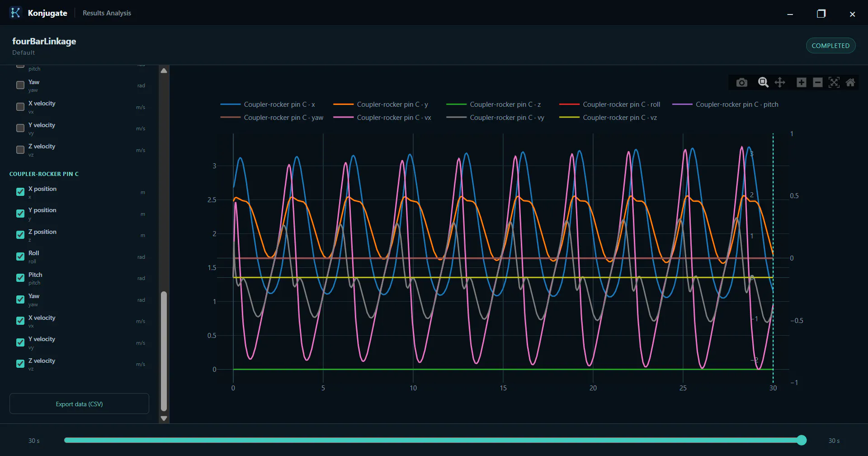Toggle the checked Yaw checkbox
The height and width of the screenshot is (456, 868).
click(20, 299)
